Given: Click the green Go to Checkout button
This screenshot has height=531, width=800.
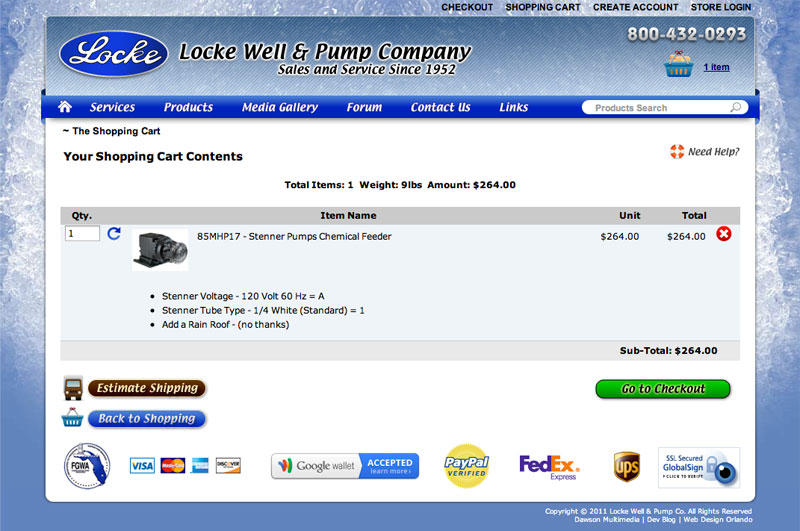Looking at the screenshot, I should (x=663, y=389).
